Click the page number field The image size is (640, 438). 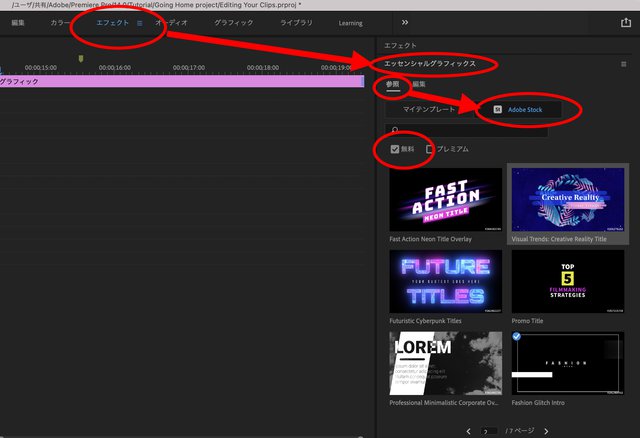click(489, 431)
